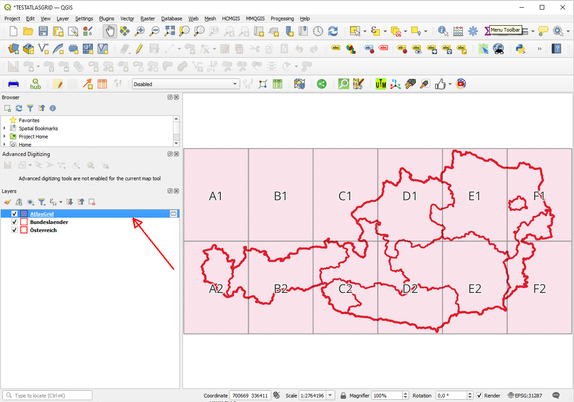Click the Type to locate search field

pyautogui.click(x=48, y=395)
